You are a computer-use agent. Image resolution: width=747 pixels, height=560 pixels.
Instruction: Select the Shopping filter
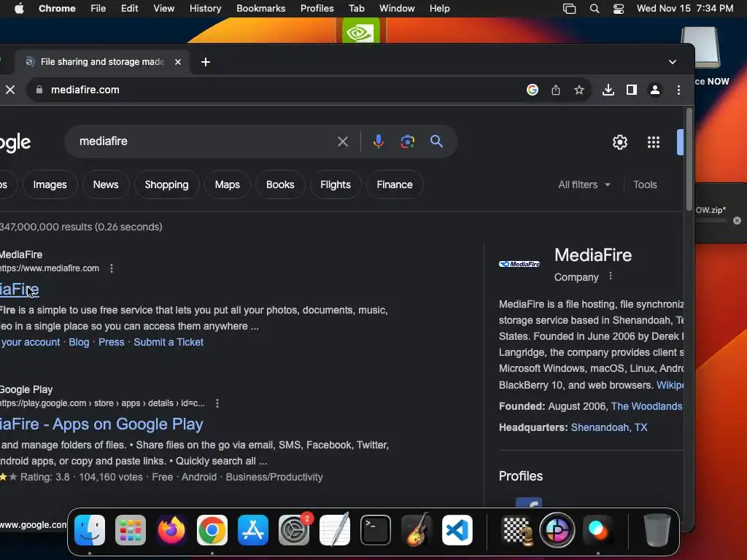(167, 184)
